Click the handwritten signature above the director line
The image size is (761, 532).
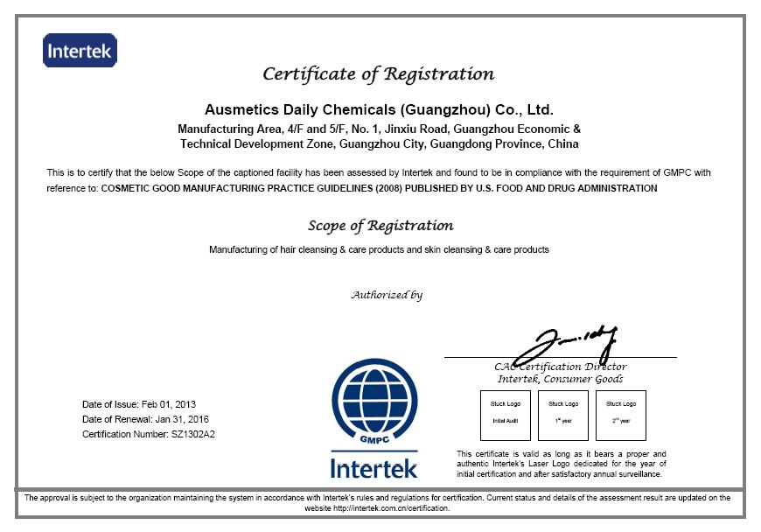pos(564,345)
